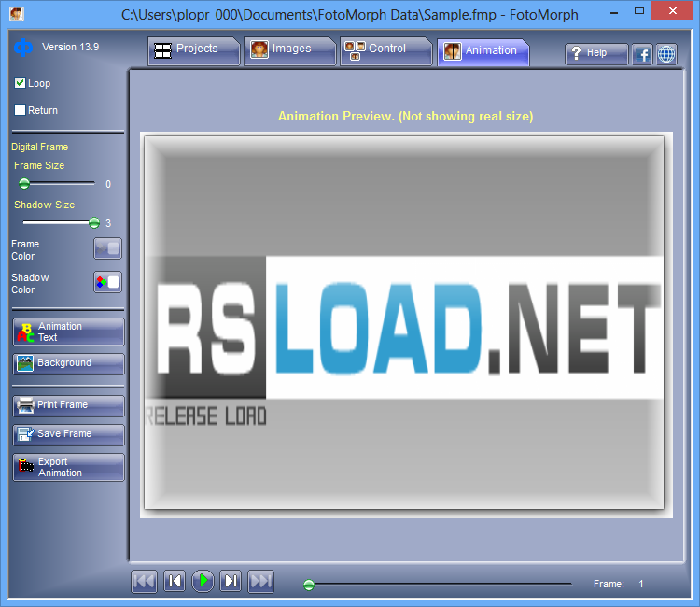Minimize the FotoMorph window
700x607 pixels.
click(x=614, y=13)
